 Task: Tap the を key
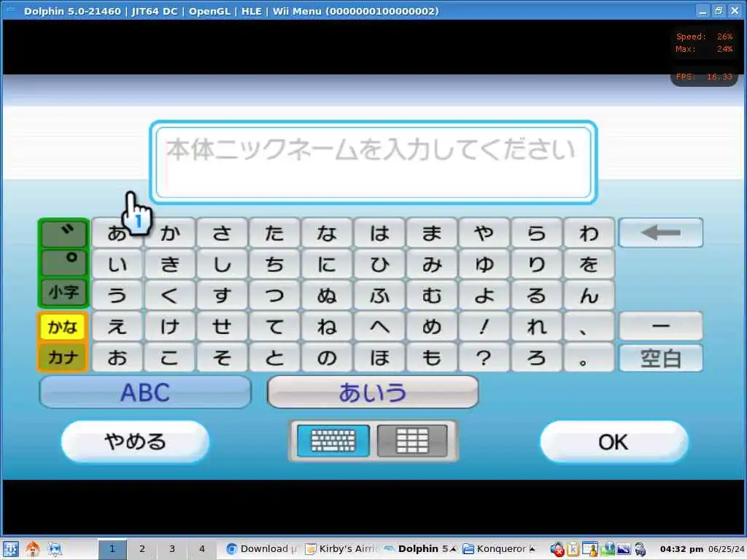click(589, 264)
